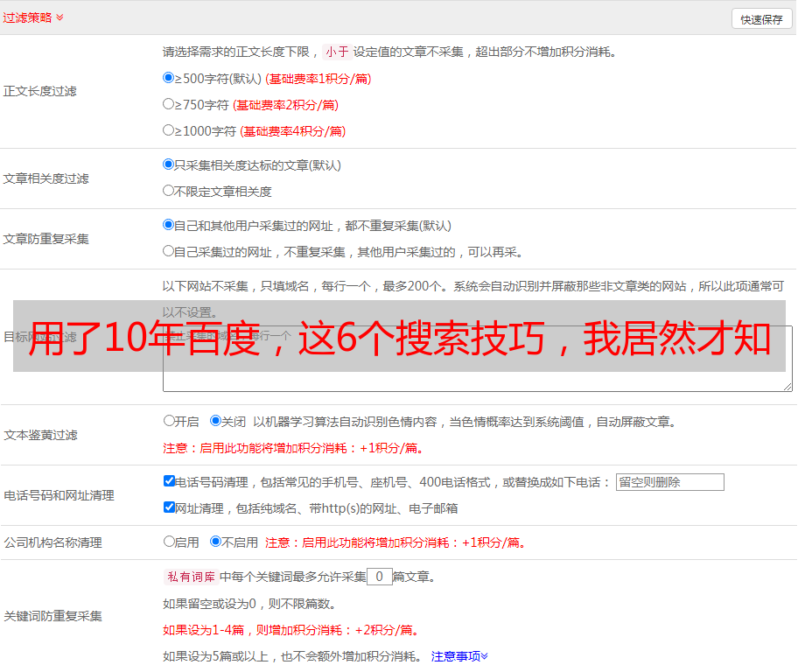The height and width of the screenshot is (672, 798).
Task: Click the 留空则删除 replacement phone field
Action: [669, 482]
